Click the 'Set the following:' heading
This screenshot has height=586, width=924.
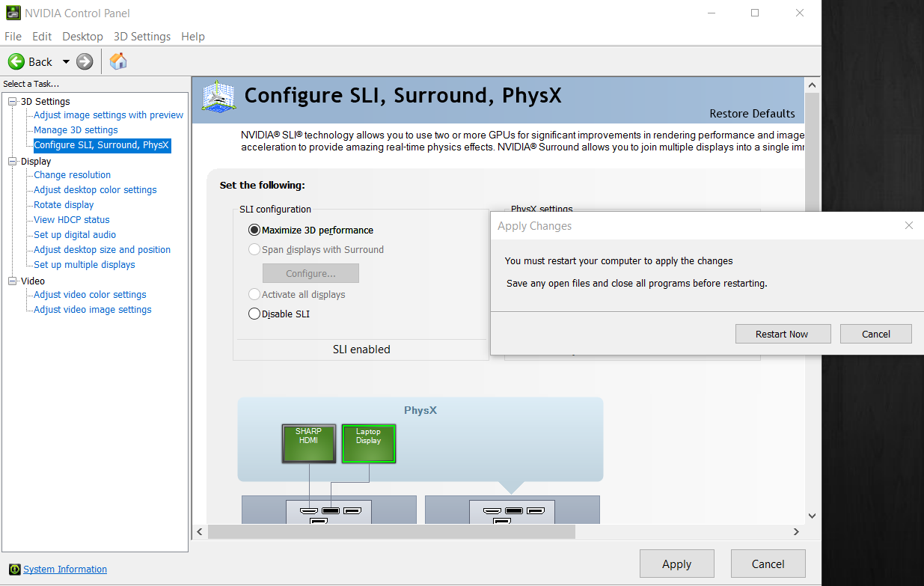[263, 185]
